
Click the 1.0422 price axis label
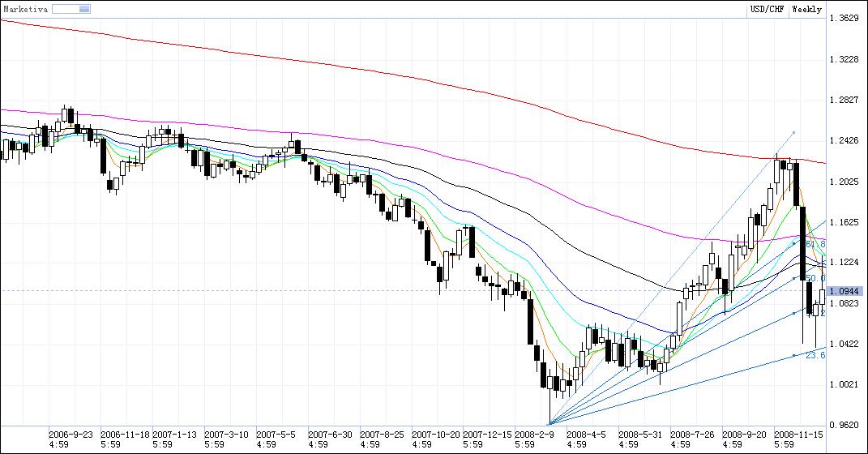tap(844, 344)
